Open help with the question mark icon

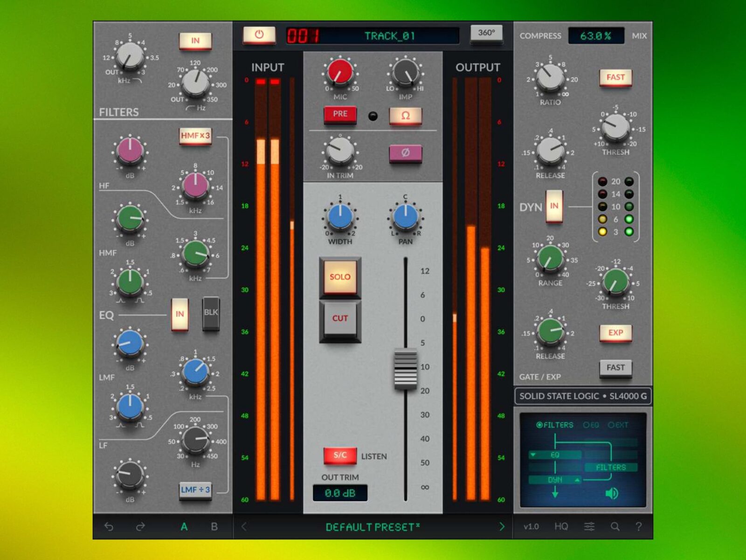(638, 526)
